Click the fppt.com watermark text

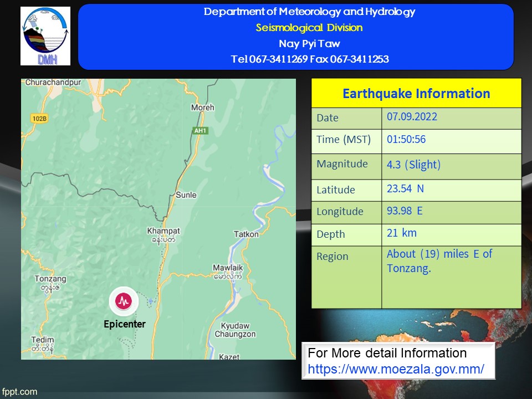[19, 392]
